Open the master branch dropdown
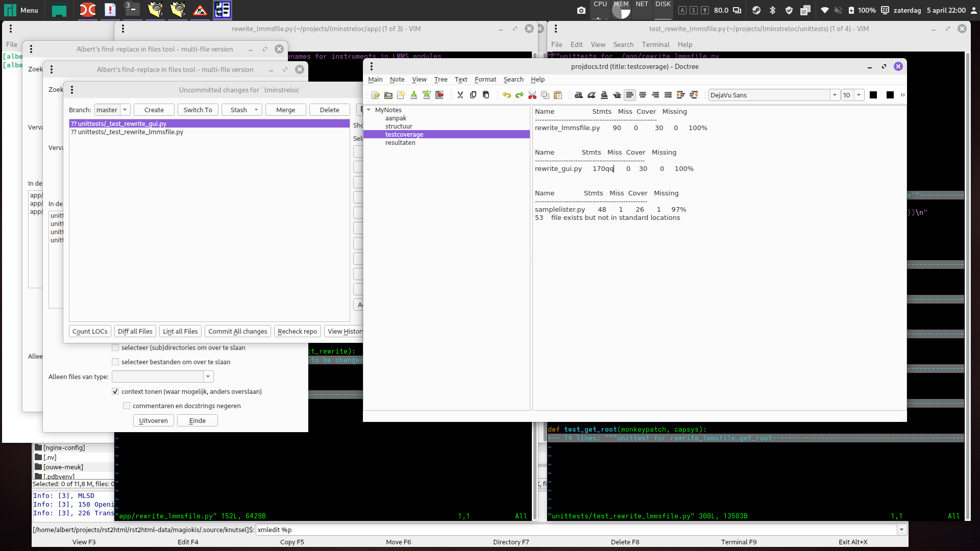This screenshot has width=980, height=551. 125,110
